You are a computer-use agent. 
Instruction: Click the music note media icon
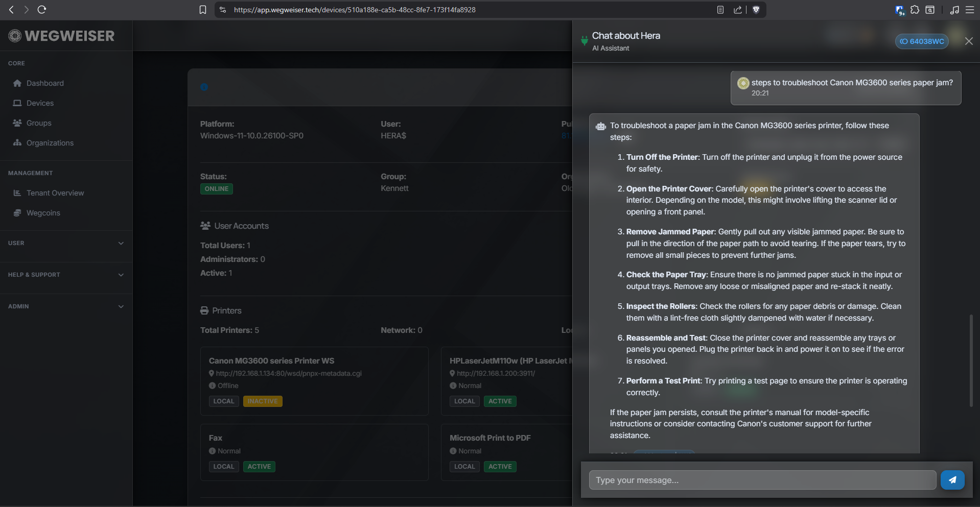click(954, 10)
